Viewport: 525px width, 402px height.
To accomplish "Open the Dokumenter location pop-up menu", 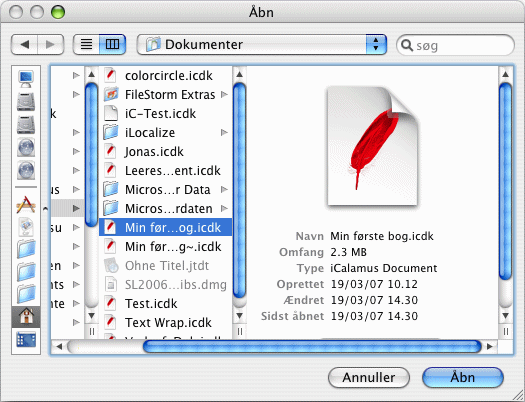I will [x=262, y=44].
